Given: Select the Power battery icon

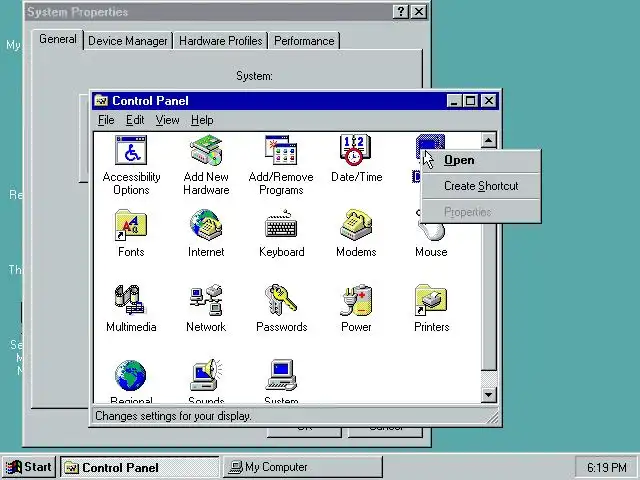Looking at the screenshot, I should [x=356, y=300].
